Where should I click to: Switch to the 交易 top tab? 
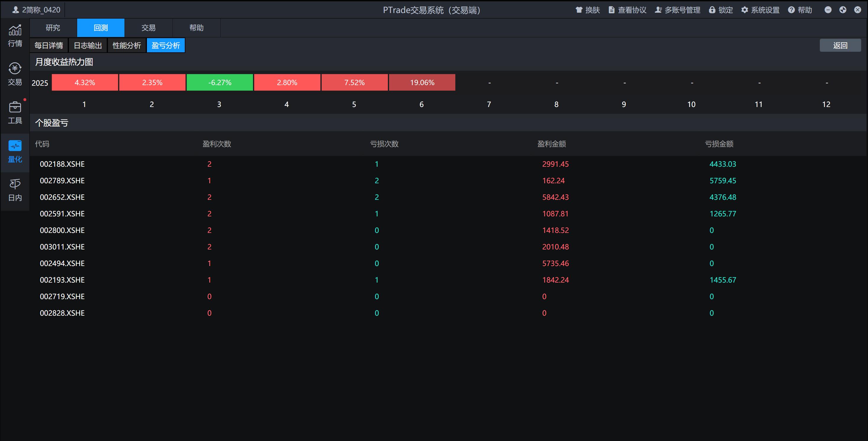coord(149,27)
